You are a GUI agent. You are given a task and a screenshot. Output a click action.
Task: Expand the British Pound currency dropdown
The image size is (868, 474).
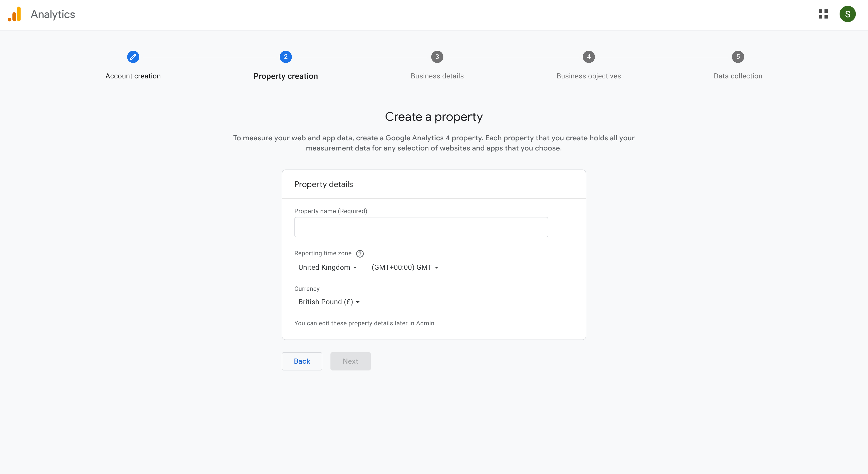click(329, 302)
